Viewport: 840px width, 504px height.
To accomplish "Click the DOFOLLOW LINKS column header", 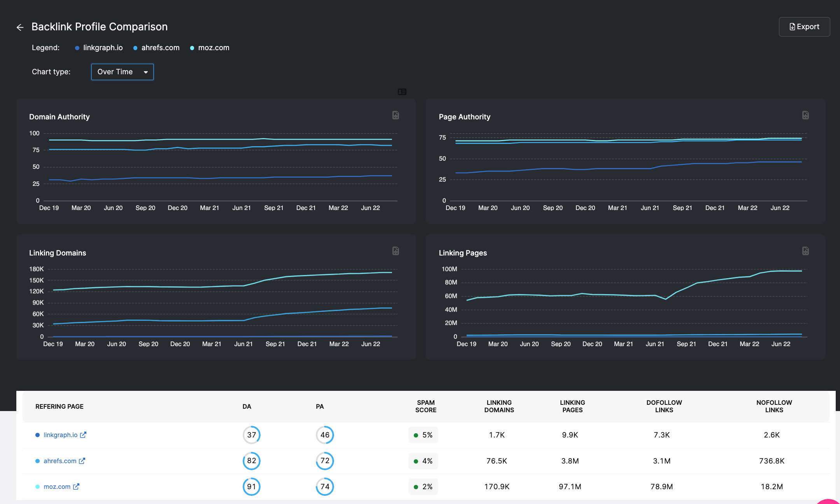I will (664, 406).
